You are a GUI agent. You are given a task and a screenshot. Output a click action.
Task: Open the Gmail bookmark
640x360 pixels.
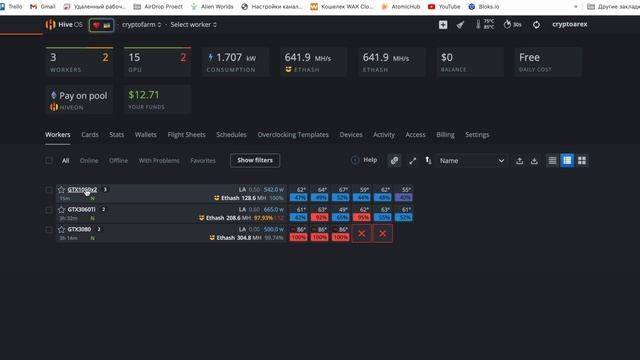click(42, 7)
